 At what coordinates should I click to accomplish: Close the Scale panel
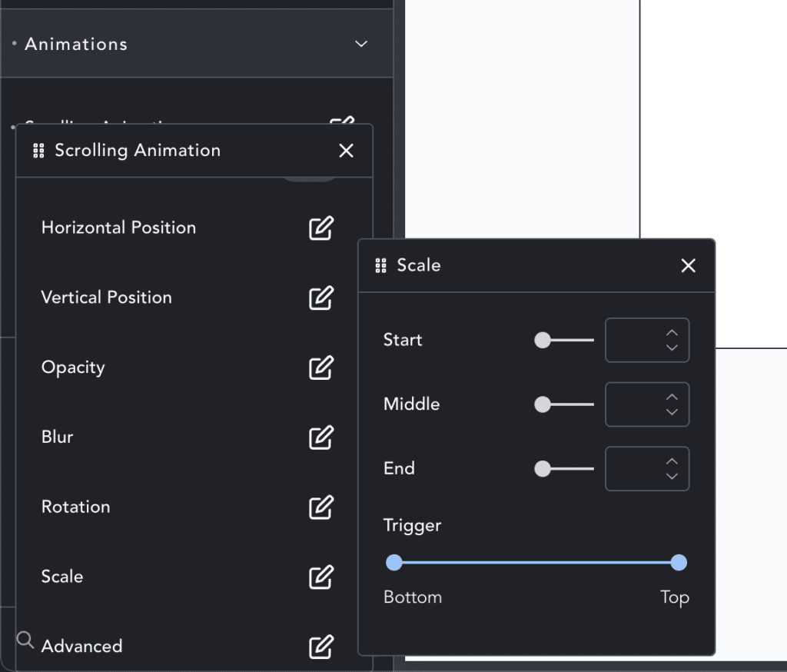[688, 266]
